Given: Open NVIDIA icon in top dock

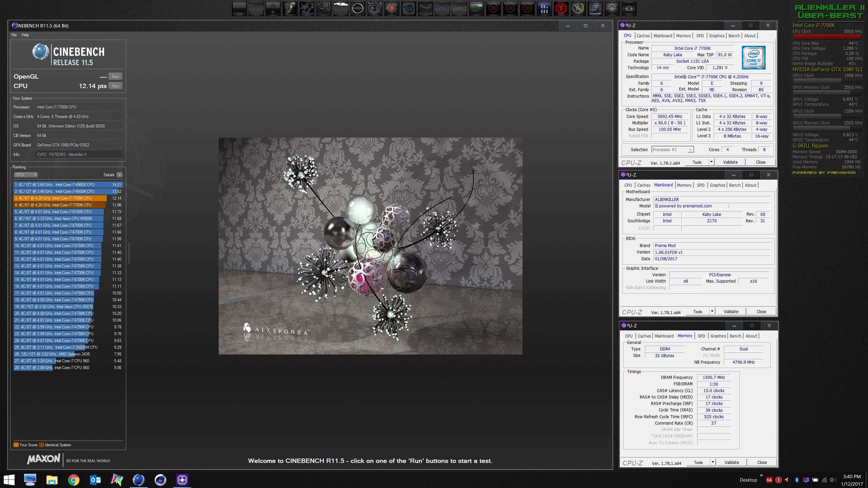Looking at the screenshot, I should (476, 8).
